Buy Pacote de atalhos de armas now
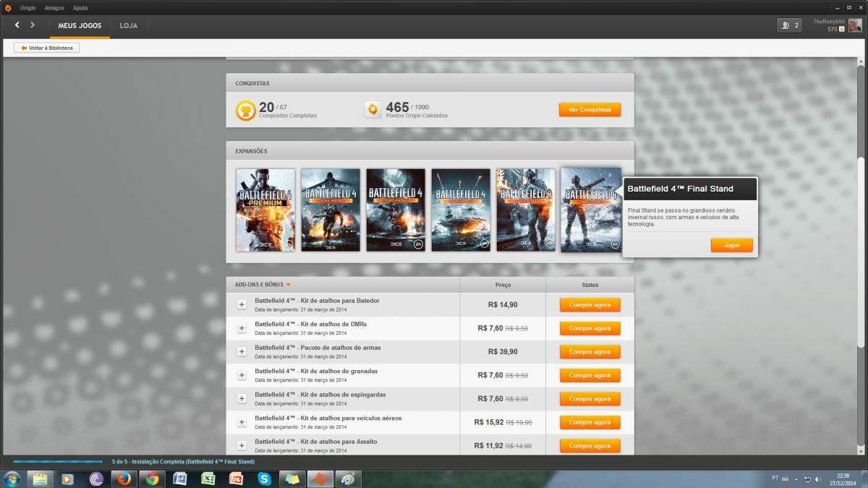Viewport: 868px width, 488px height. 590,352
